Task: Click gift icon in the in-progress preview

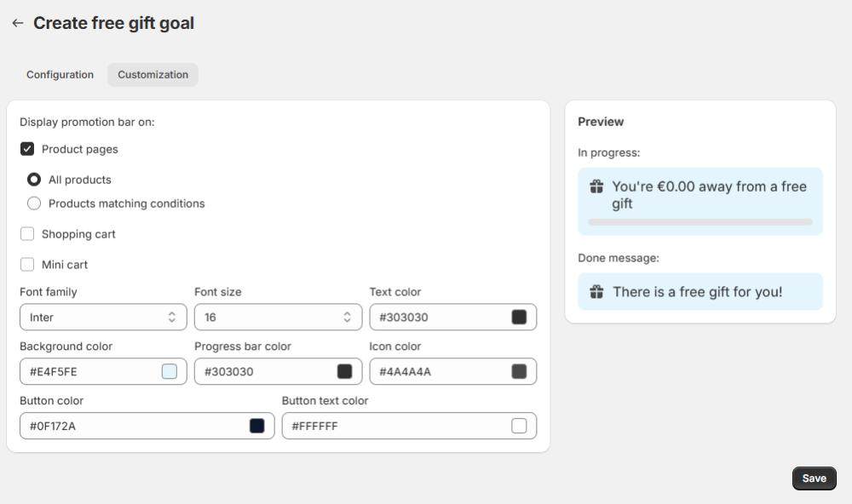Action: [596, 186]
